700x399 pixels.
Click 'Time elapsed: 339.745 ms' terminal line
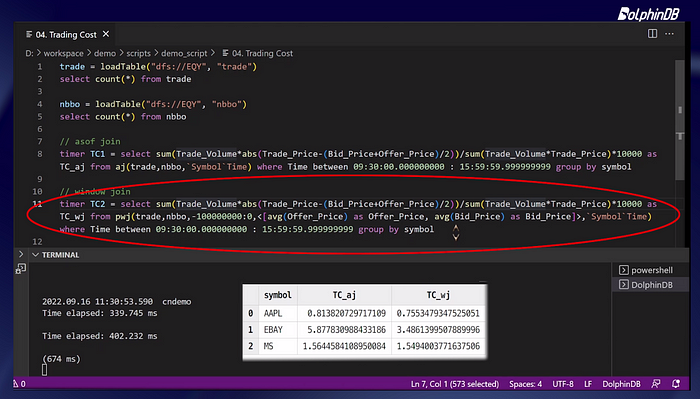(x=100, y=313)
